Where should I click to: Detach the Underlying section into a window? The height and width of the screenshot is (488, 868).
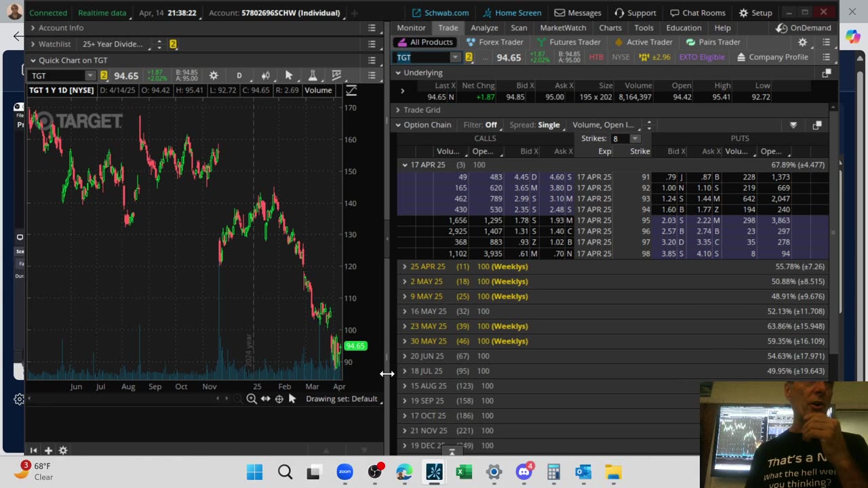point(826,73)
